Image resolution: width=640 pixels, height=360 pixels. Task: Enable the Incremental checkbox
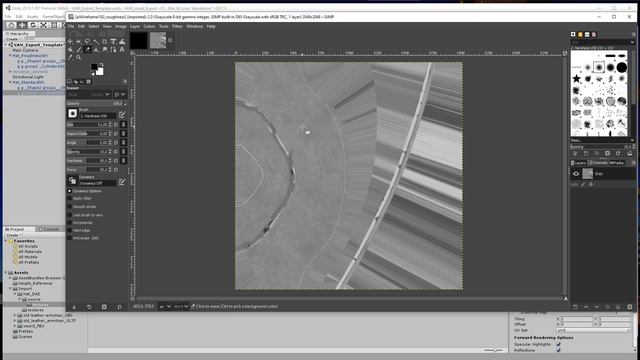tap(69, 222)
